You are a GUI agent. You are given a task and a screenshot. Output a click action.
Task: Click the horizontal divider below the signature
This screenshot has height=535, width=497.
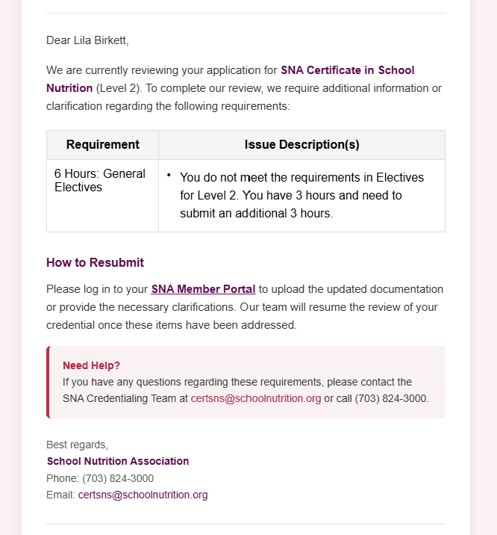pos(246,524)
